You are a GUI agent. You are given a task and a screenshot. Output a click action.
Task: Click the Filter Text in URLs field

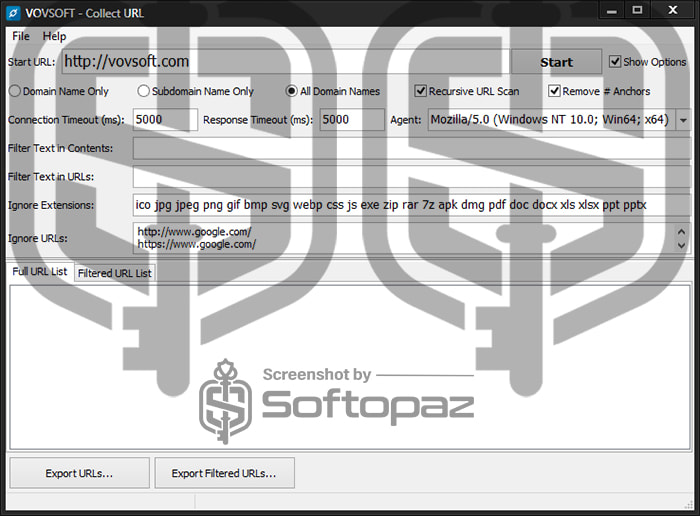click(x=412, y=177)
